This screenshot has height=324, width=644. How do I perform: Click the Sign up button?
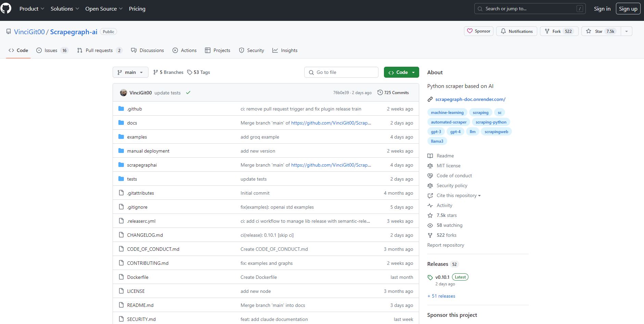click(628, 9)
